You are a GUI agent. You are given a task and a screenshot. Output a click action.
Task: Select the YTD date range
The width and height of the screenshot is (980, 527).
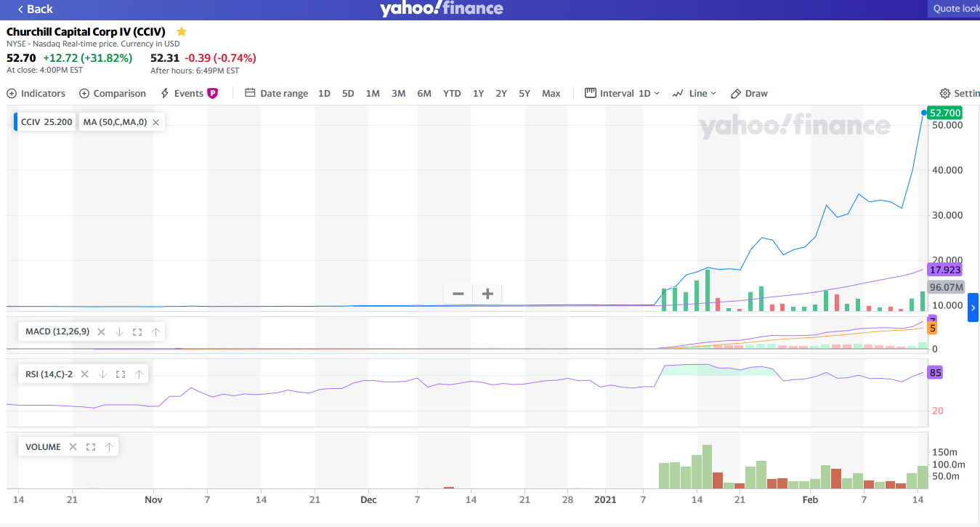452,93
